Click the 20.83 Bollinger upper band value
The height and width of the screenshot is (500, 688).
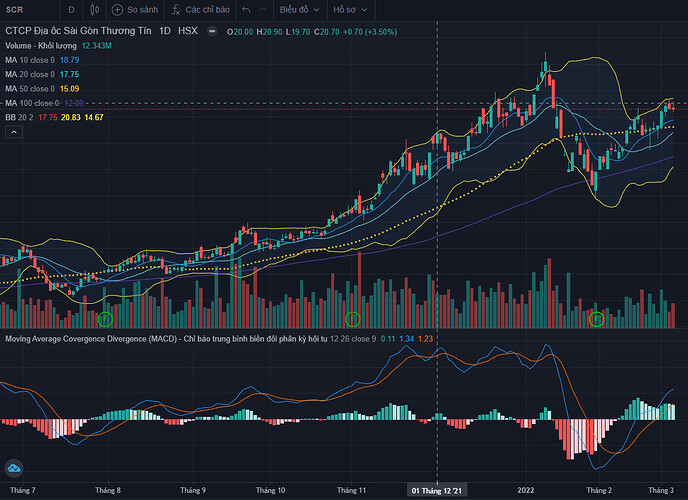(x=71, y=118)
